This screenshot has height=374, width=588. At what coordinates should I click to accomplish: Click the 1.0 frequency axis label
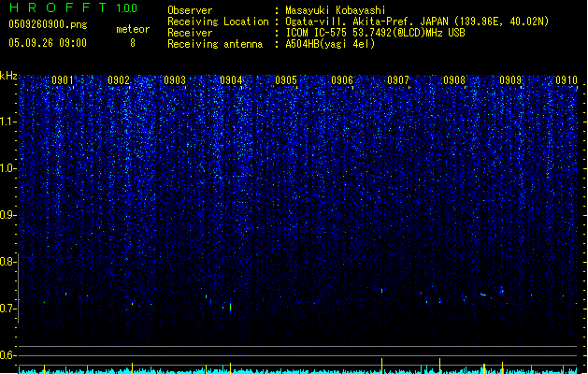(x=7, y=168)
